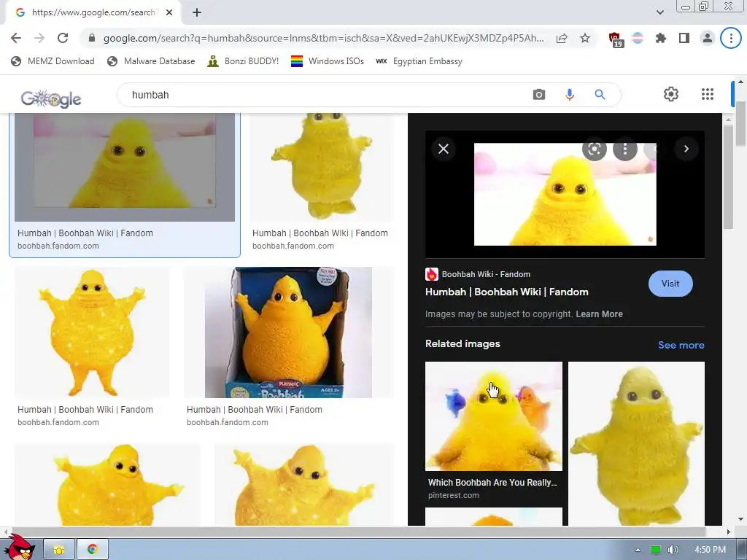Open Which Boohbah Are You related image
Screen dimensions: 747x560
[494, 416]
